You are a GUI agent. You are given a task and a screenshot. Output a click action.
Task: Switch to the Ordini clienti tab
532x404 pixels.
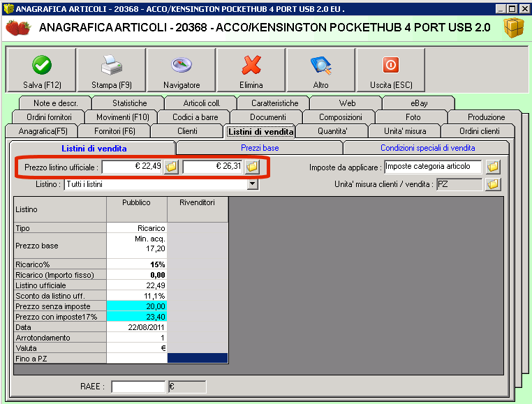(x=479, y=131)
